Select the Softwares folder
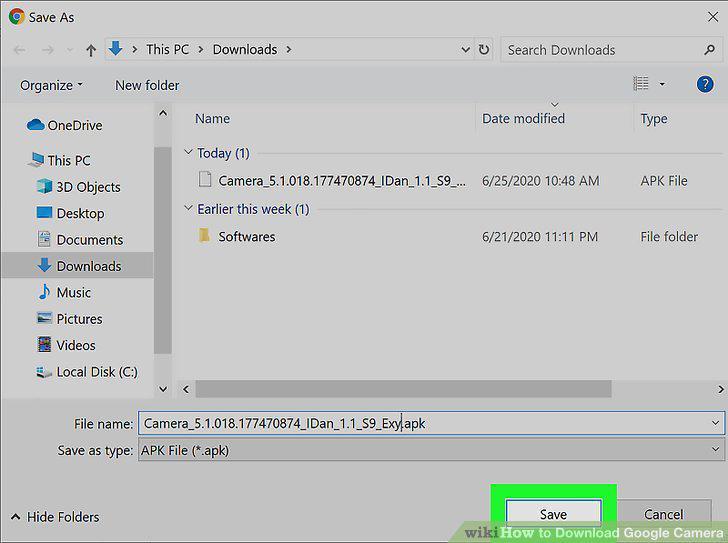 click(x=247, y=237)
